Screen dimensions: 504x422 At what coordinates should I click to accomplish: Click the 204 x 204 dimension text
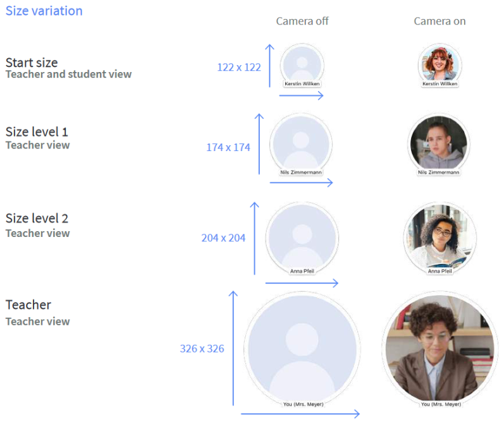[x=223, y=238]
